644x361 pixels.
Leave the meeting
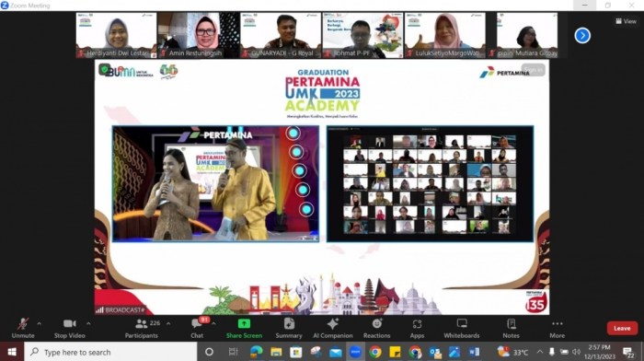(622, 328)
